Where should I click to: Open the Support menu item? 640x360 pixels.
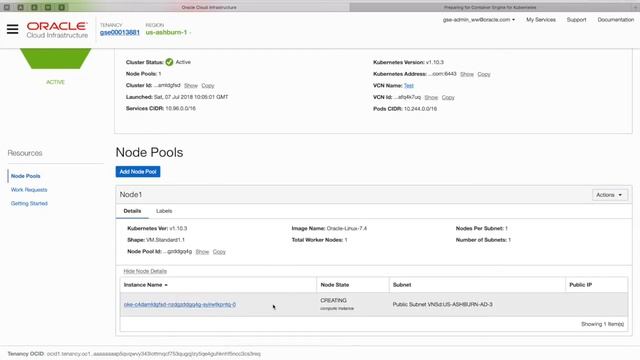click(x=576, y=20)
